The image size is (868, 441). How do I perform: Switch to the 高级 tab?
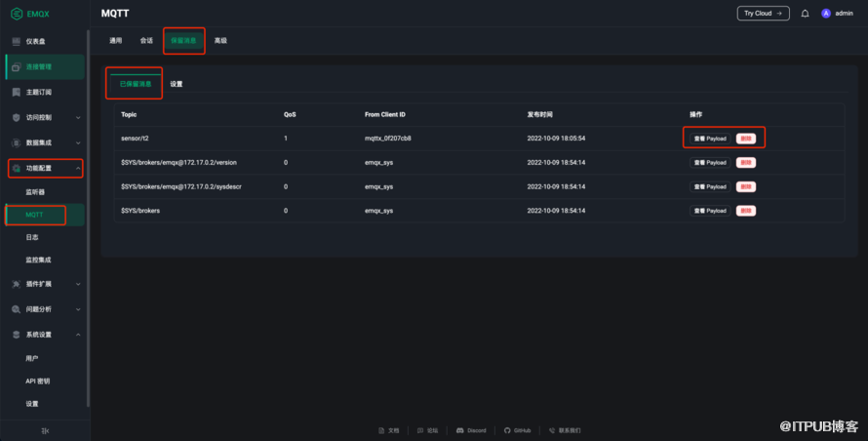tap(220, 41)
